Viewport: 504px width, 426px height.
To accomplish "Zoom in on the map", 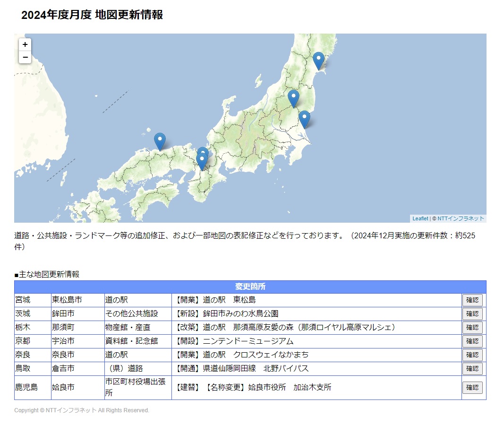I will [x=25, y=44].
